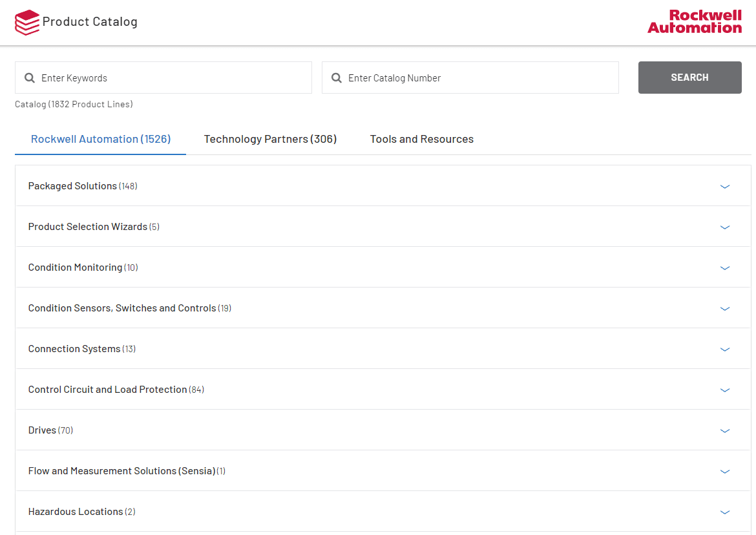Expand Hazardous Locations chevron

click(x=724, y=512)
